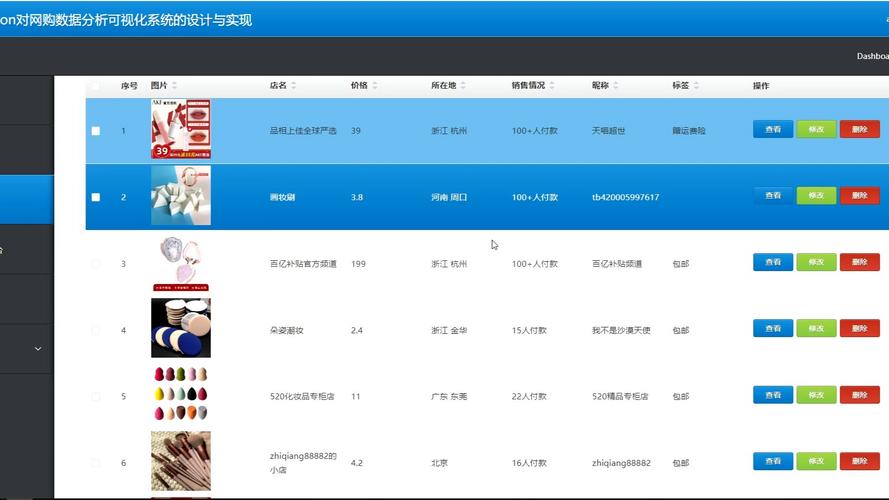Open colorful beauty eggs image in row 5
The image size is (889, 500).
[181, 394]
